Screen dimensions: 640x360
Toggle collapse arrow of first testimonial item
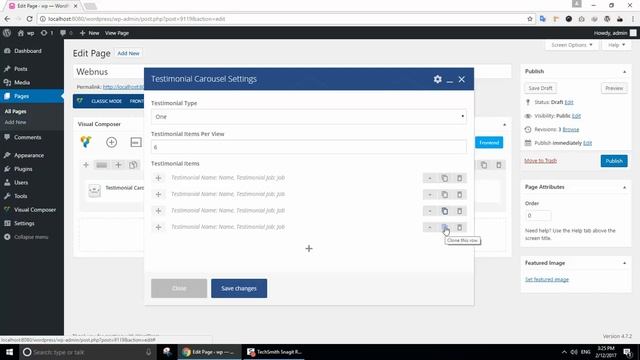point(430,178)
